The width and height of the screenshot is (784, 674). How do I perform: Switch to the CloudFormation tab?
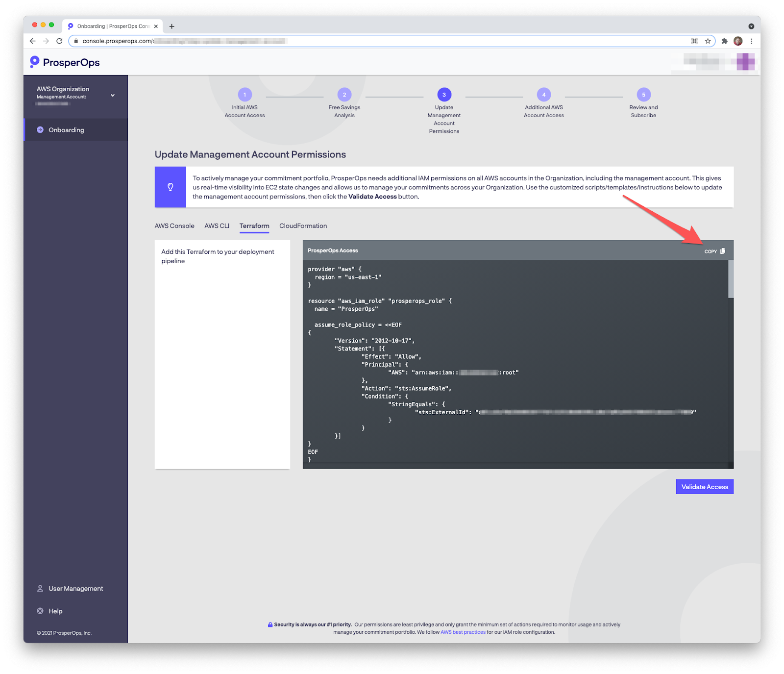point(303,226)
